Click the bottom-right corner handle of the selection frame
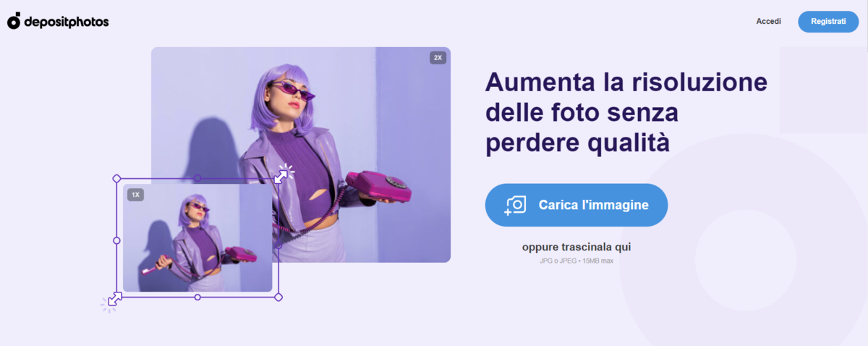Screen dimensions: 868x346 [279, 297]
